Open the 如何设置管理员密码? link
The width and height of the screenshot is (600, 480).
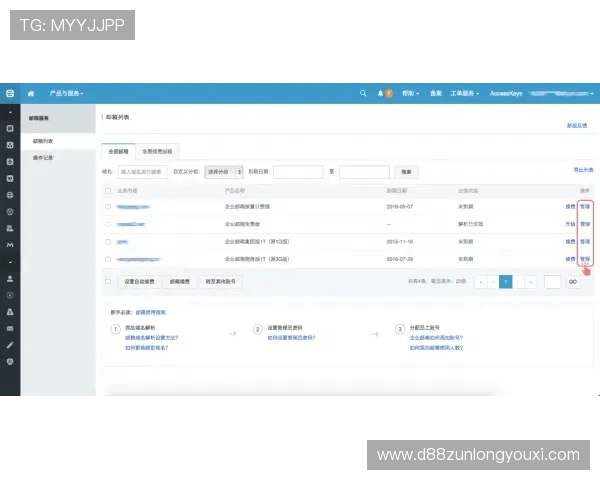(291, 338)
